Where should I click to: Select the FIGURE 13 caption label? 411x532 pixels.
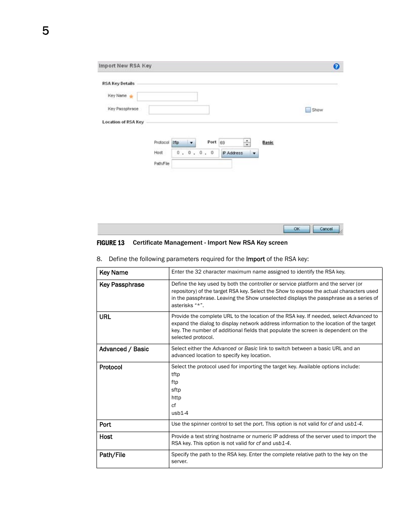111,243
